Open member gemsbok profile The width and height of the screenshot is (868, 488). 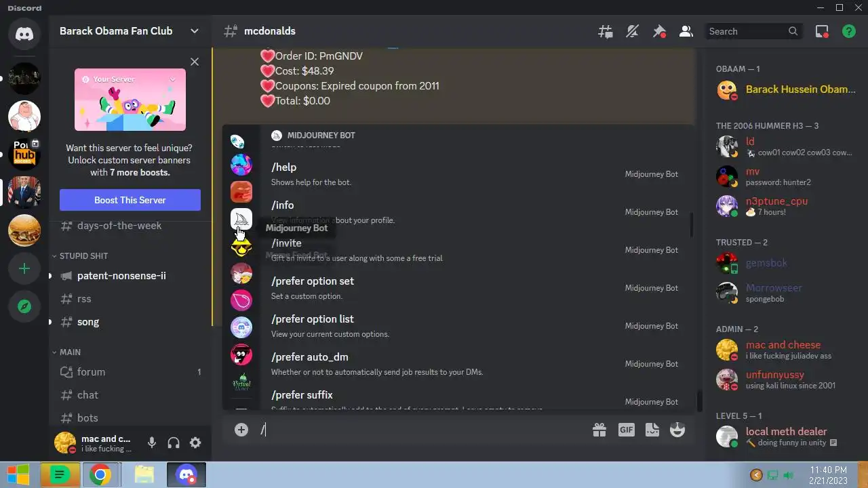tap(785, 263)
